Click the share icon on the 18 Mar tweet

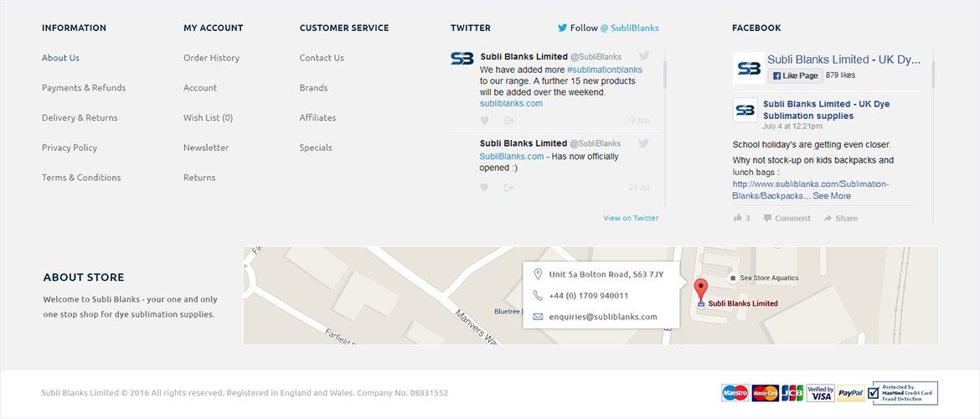pos(509,120)
